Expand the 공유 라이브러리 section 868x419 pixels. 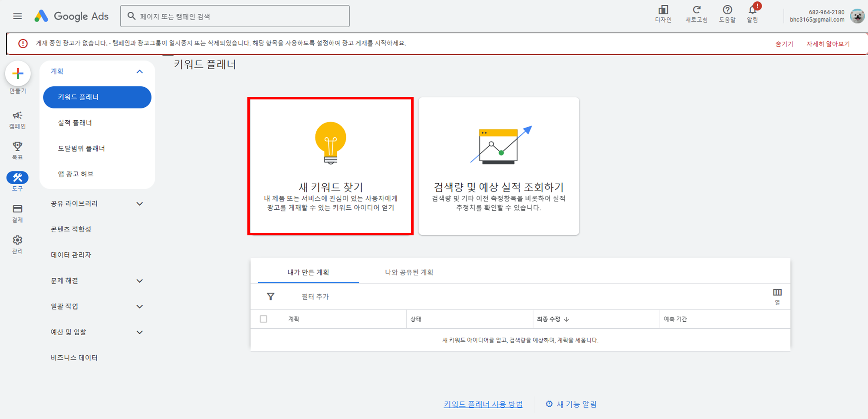tap(139, 203)
